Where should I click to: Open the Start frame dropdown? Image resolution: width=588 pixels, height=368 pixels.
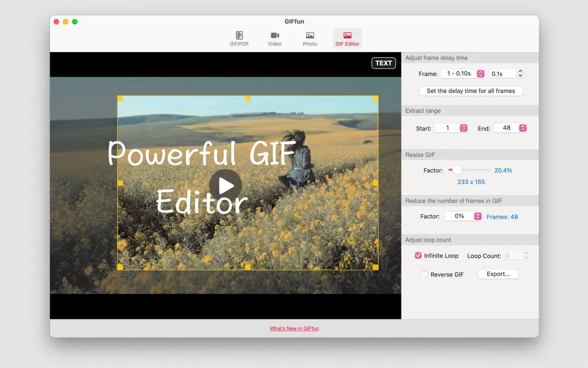point(451,128)
